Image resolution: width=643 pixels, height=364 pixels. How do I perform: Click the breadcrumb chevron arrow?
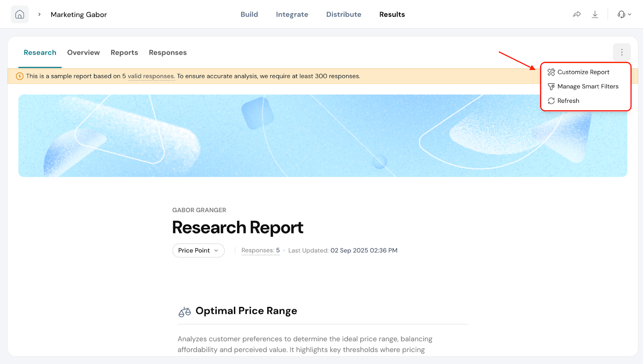tap(39, 14)
